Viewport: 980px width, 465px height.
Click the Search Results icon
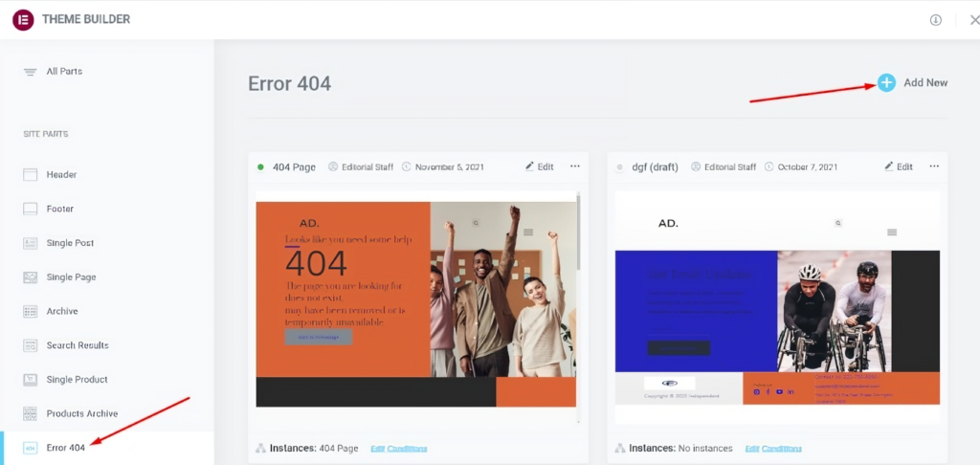(x=30, y=345)
